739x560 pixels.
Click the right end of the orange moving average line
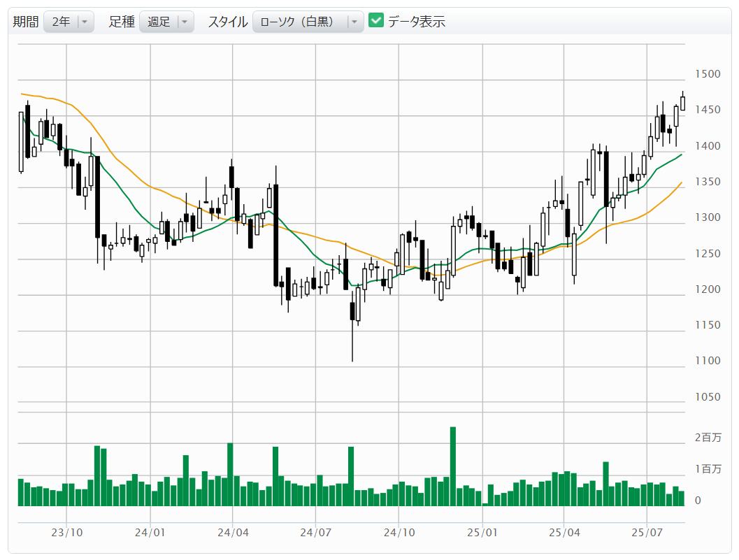682,182
